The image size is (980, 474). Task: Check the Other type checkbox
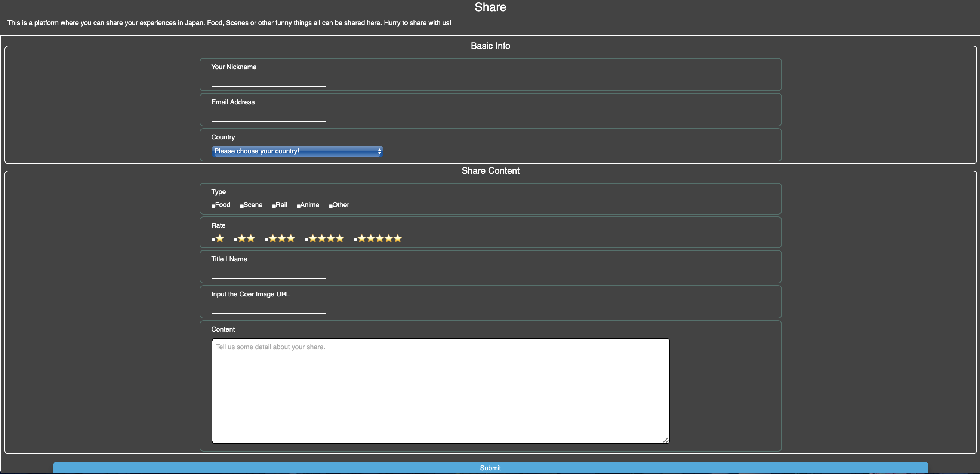point(331,206)
